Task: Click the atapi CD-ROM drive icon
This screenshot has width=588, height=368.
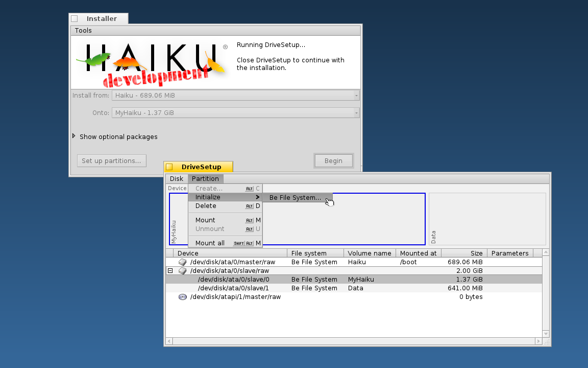Action: pyautogui.click(x=182, y=297)
